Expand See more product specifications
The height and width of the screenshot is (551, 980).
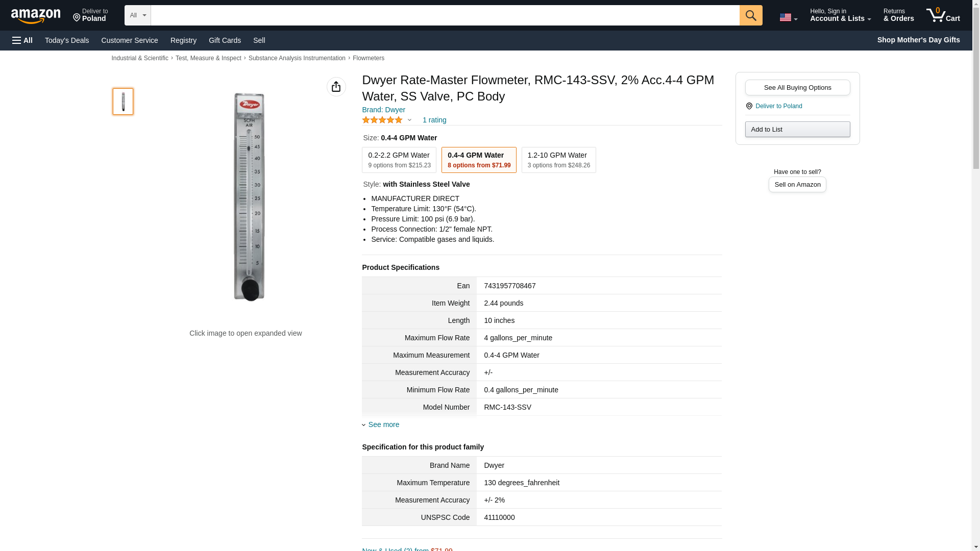383,424
